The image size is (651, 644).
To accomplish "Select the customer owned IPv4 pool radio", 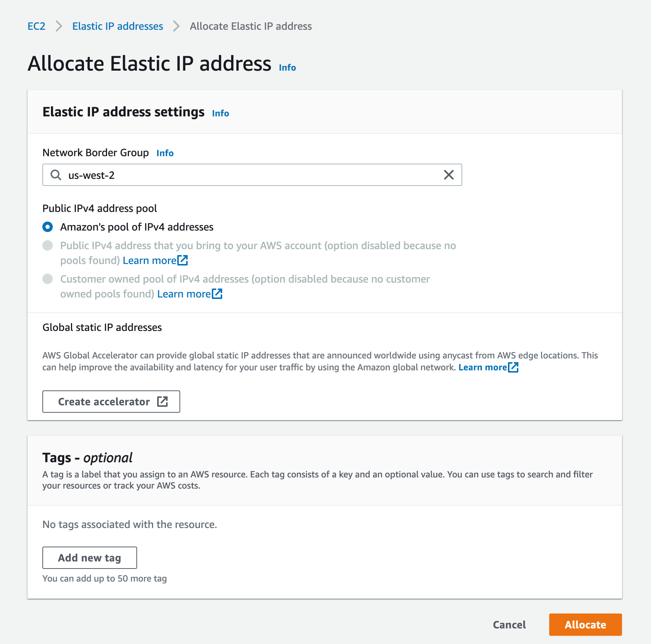I will pyautogui.click(x=48, y=279).
